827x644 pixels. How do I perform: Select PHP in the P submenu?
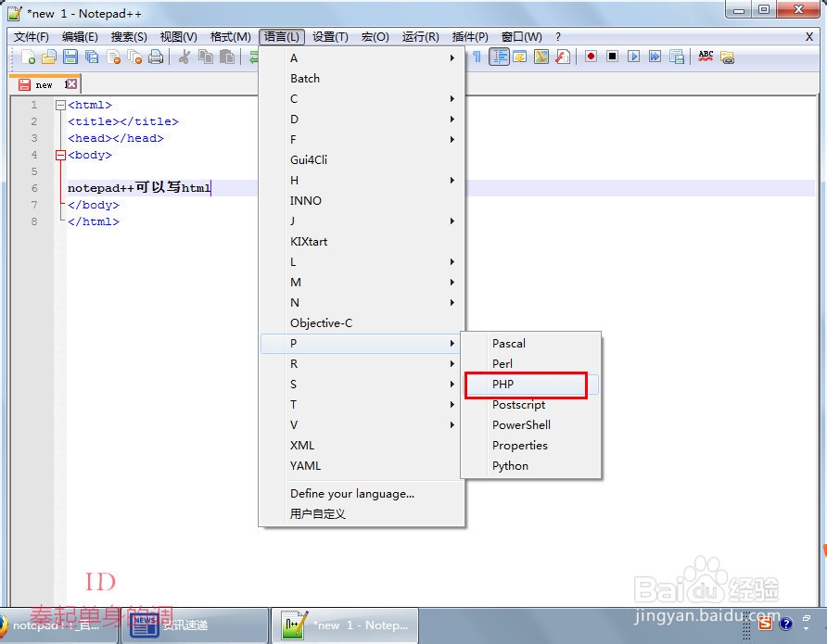(x=531, y=385)
